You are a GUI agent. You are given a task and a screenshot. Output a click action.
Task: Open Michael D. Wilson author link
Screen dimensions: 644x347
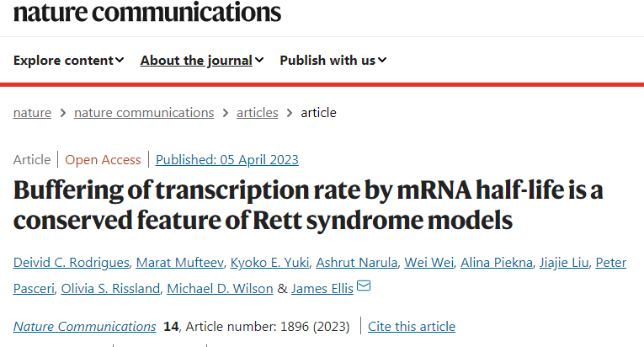click(221, 289)
